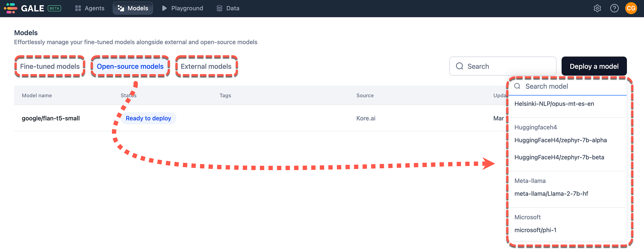Image resolution: width=644 pixels, height=251 pixels.
Task: Open the CG user avatar
Action: (x=631, y=8)
